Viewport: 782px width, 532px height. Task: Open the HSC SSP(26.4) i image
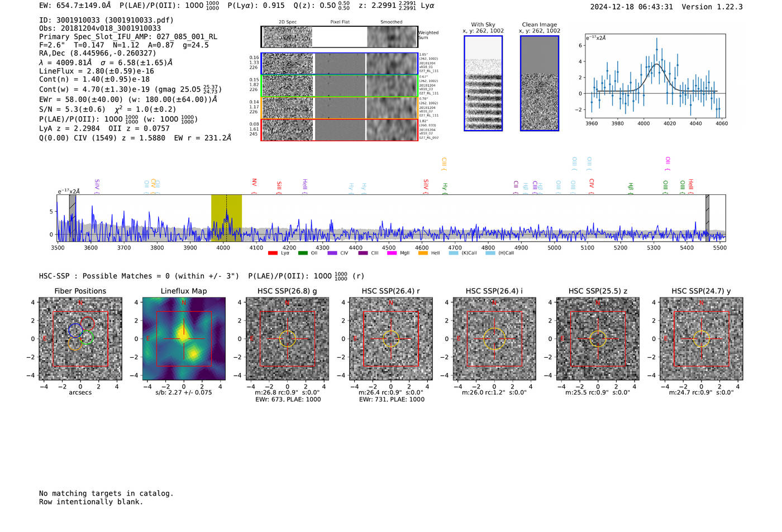494,339
